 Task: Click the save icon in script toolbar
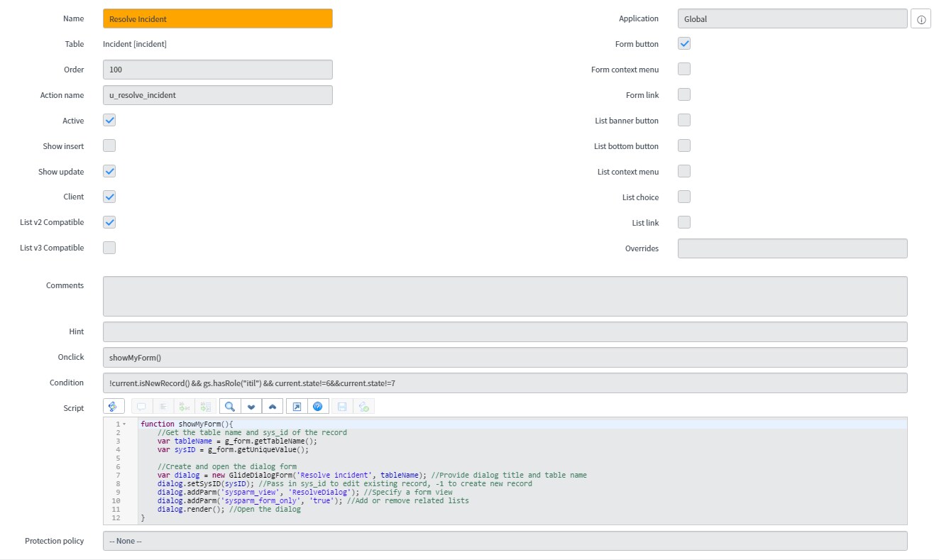342,406
